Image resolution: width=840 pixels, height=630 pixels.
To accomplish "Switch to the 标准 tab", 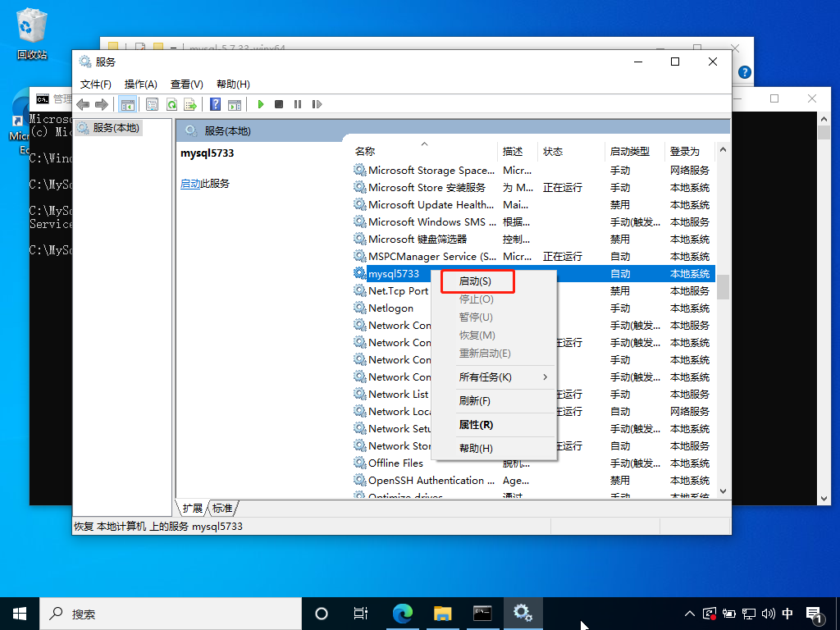I will tap(222, 508).
